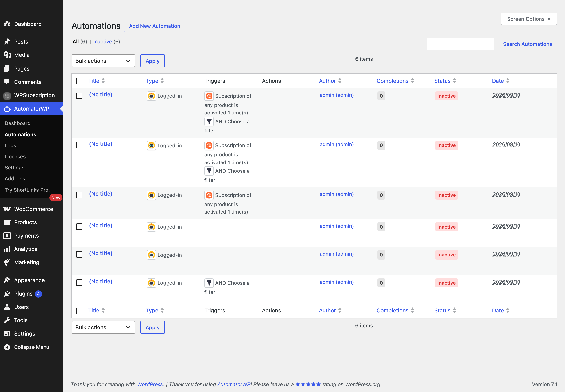Click the Tools wrench icon
Screen dimensions: 565x392
(x=7, y=320)
